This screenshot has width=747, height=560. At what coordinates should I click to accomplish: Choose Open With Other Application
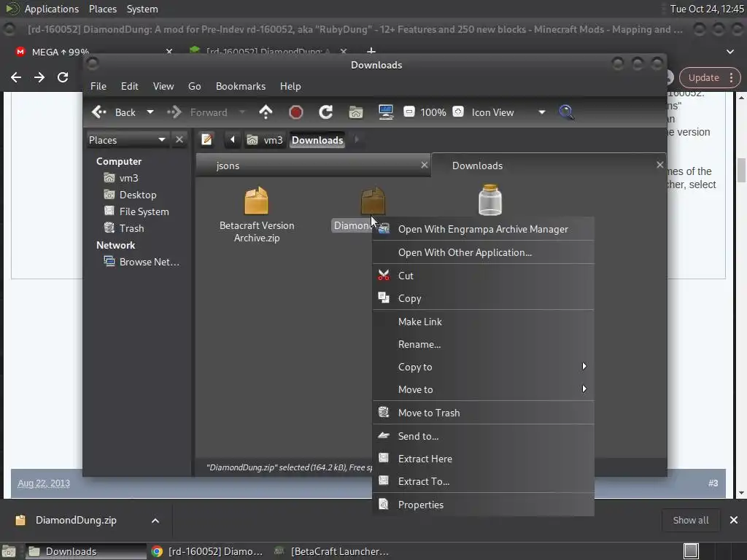(483, 252)
